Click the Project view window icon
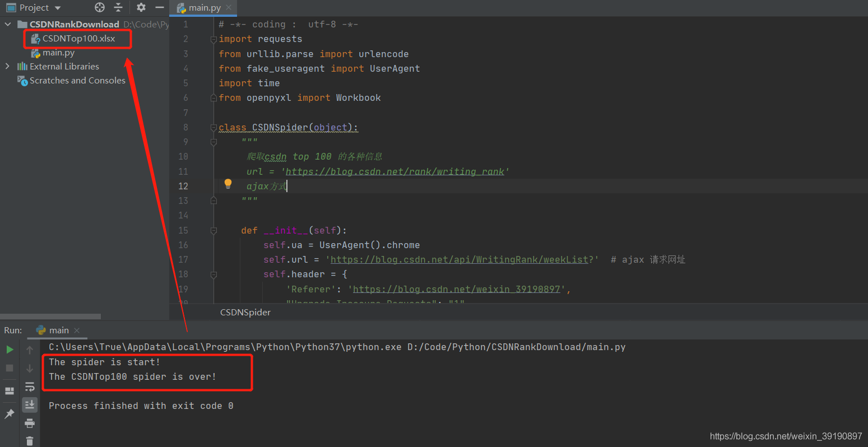 pyautogui.click(x=11, y=8)
